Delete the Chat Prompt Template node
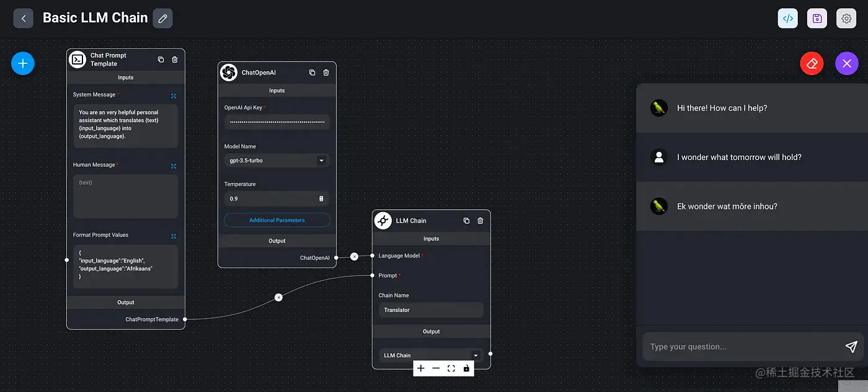 click(175, 60)
